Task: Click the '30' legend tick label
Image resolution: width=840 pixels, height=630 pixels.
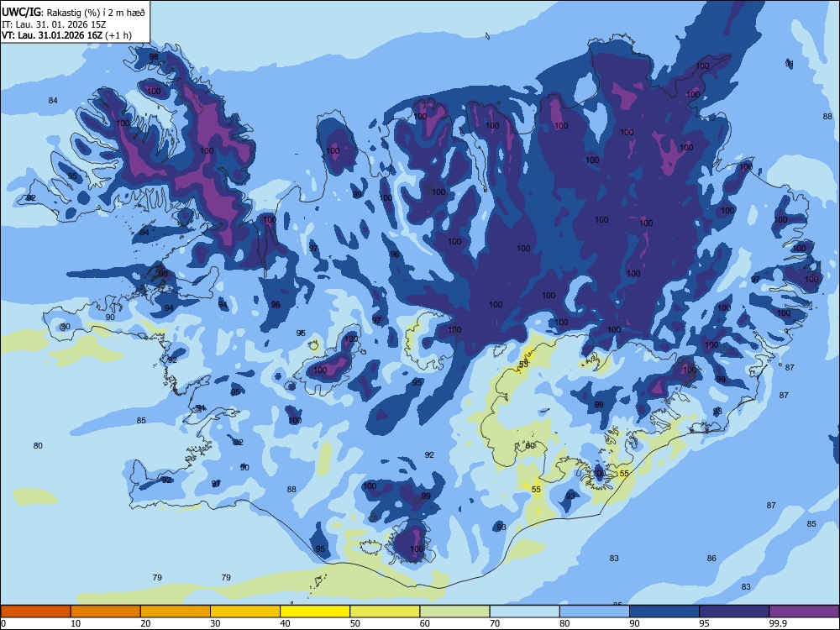Action: click(215, 623)
